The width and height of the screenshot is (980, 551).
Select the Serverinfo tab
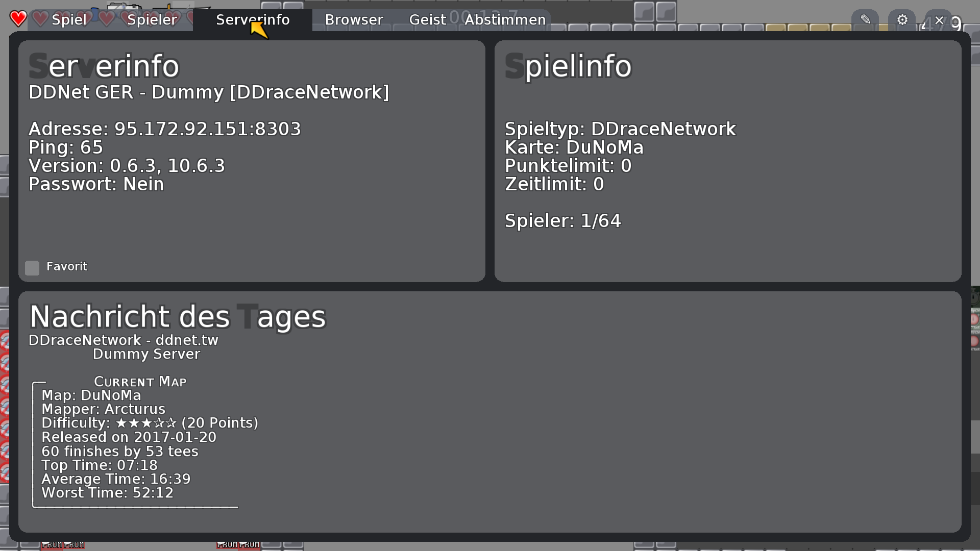click(x=253, y=20)
